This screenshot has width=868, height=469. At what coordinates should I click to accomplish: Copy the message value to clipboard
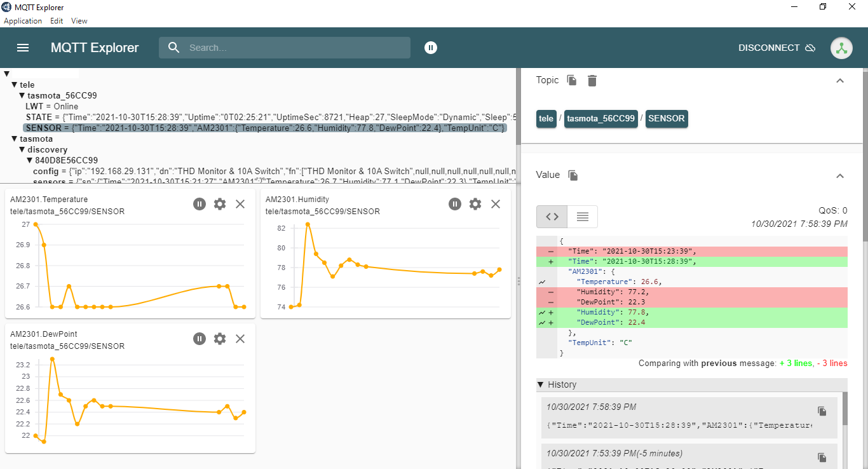573,175
